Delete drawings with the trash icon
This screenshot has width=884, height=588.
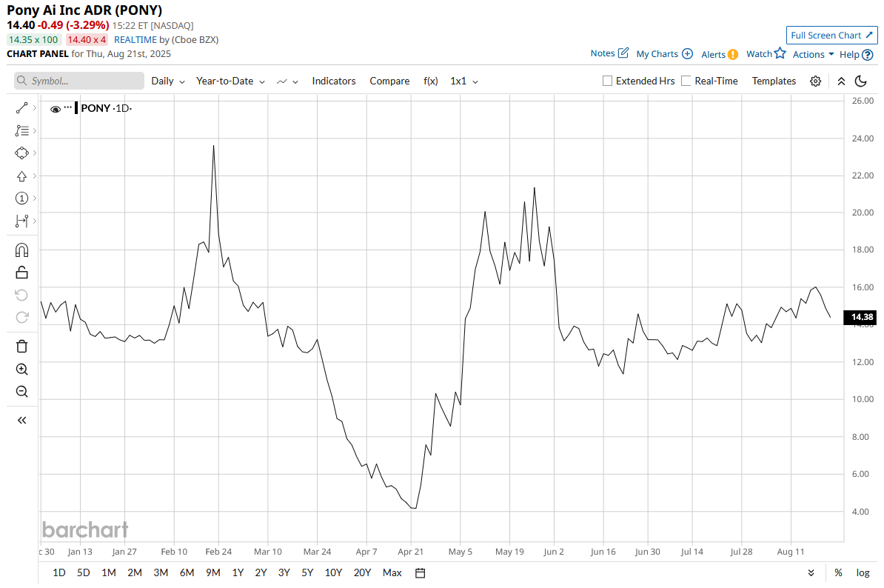21,346
